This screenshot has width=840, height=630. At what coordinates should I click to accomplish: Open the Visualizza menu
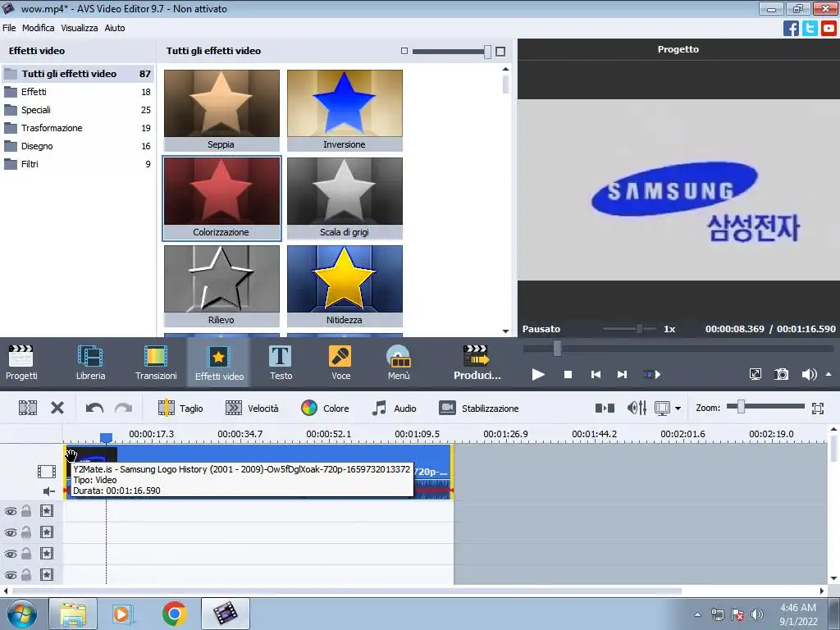(80, 28)
